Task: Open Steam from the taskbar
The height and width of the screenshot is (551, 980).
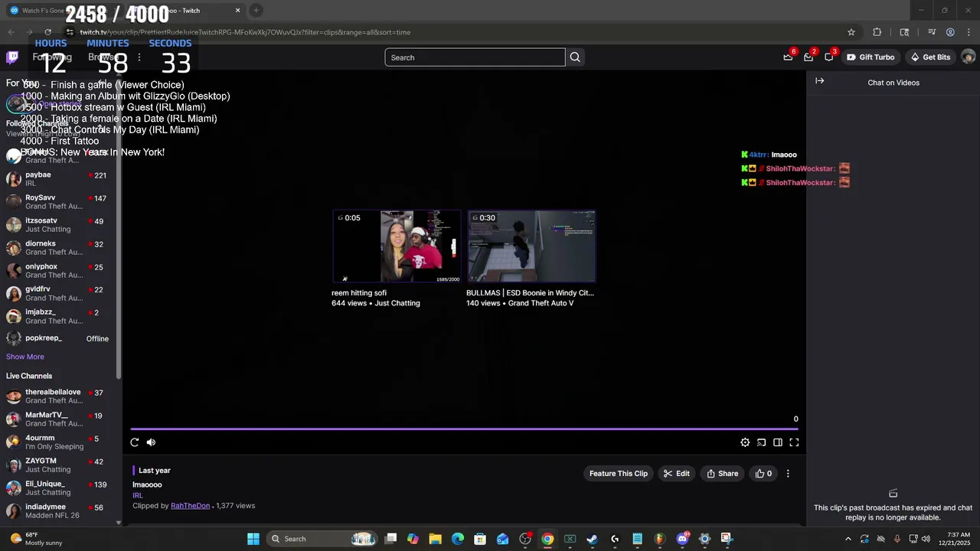Action: click(592, 539)
